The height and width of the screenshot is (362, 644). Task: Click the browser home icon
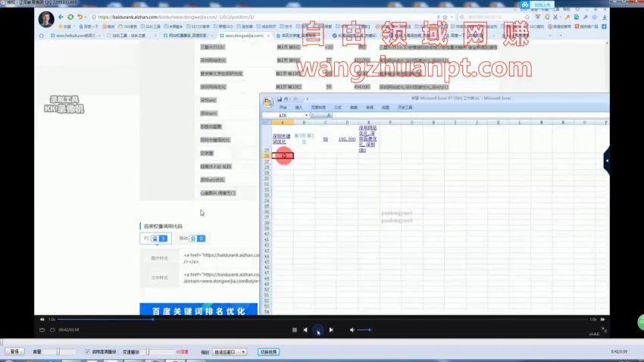[x=41, y=36]
